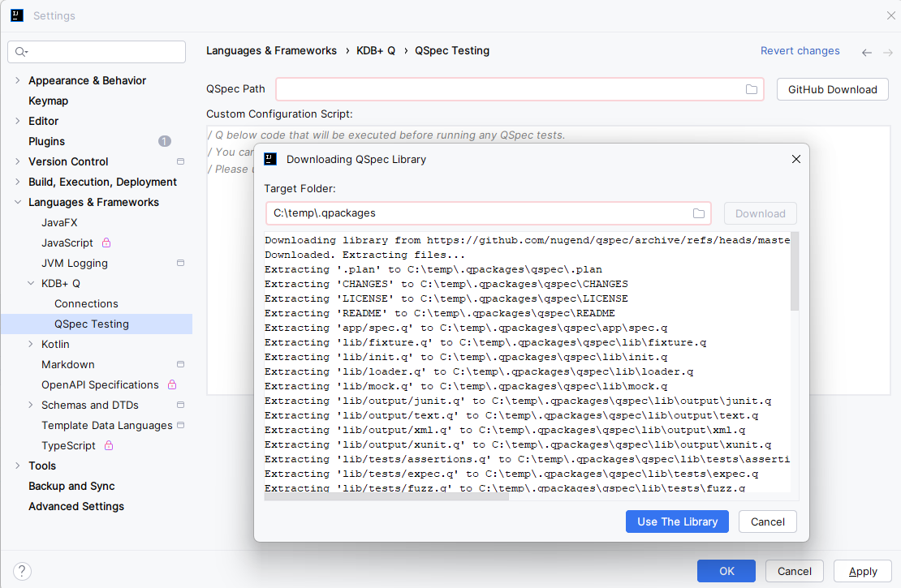
Task: Cancel the download dialog
Action: [768, 521]
